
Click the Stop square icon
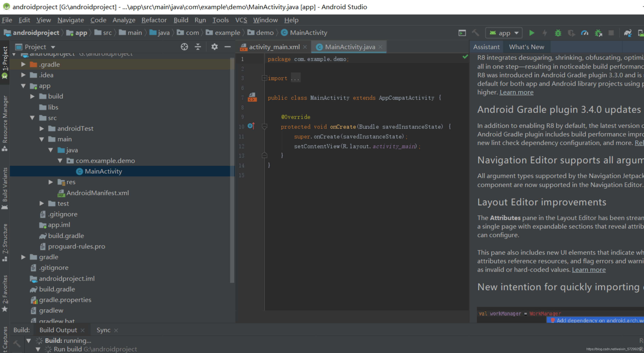pos(611,33)
